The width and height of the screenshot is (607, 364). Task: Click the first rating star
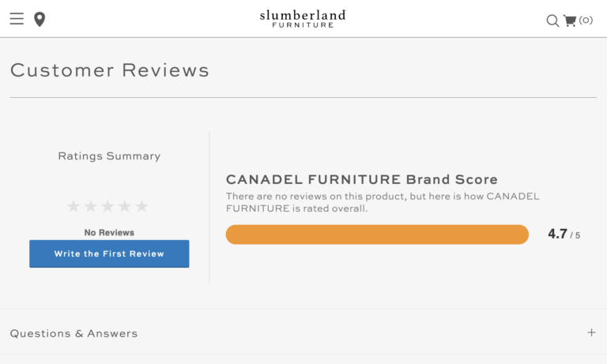[x=74, y=206]
